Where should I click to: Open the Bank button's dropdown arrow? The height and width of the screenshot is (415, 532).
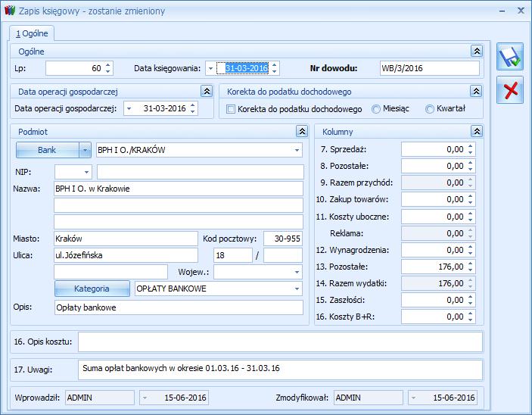pyautogui.click(x=86, y=150)
